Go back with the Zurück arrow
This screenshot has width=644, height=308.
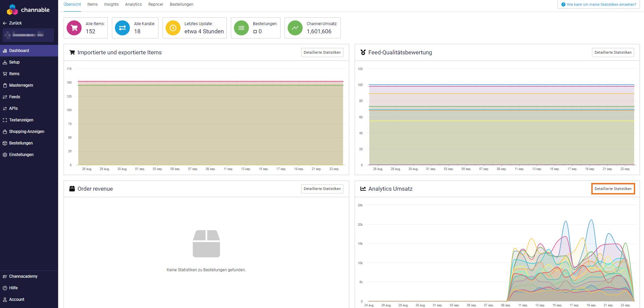12,23
